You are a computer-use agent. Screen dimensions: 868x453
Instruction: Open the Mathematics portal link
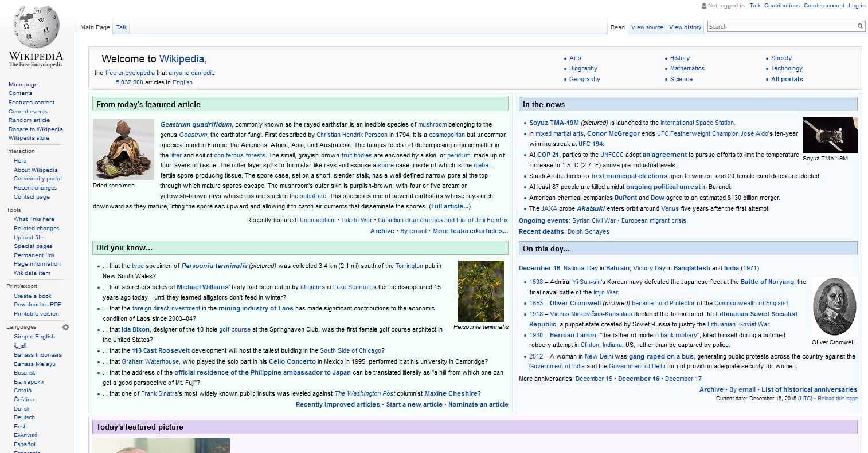[x=687, y=68]
